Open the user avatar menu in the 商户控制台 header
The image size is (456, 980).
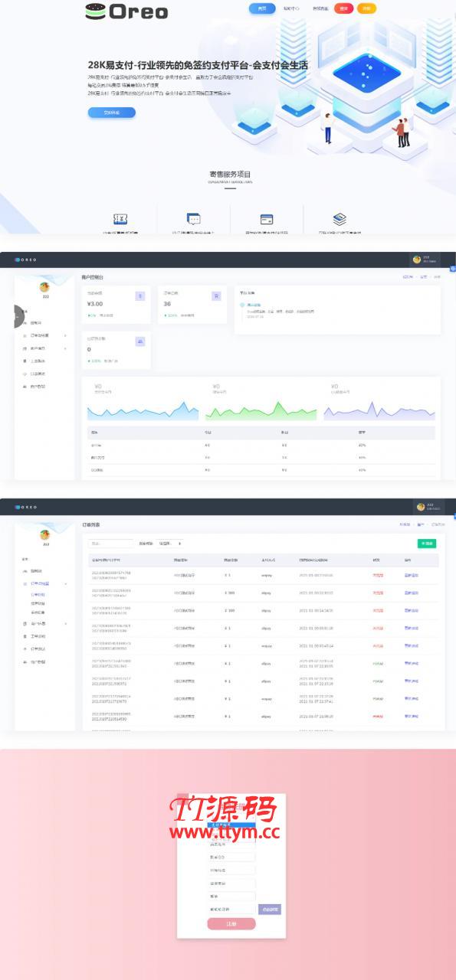[425, 260]
